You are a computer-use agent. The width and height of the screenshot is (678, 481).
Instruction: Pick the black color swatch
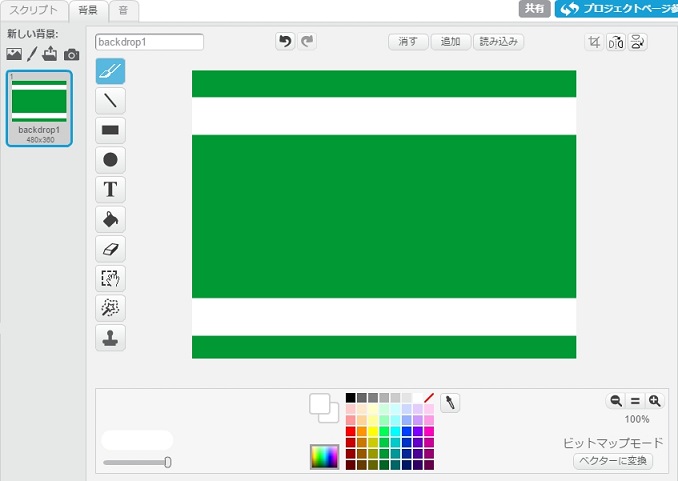pyautogui.click(x=351, y=398)
